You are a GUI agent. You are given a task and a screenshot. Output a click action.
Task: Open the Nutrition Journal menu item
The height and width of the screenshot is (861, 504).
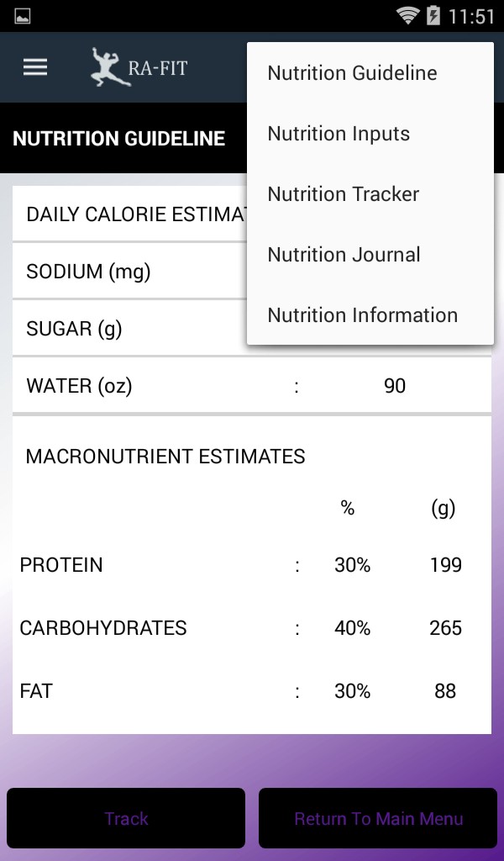coord(344,255)
